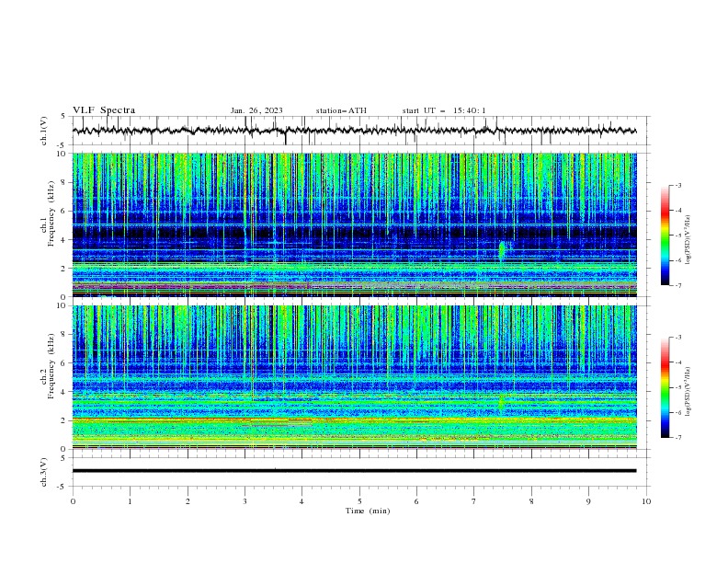The height and width of the screenshot is (563, 728).
Task: Click the '4' kHz tick on ch.2 spectrogram
Action: tap(65, 392)
